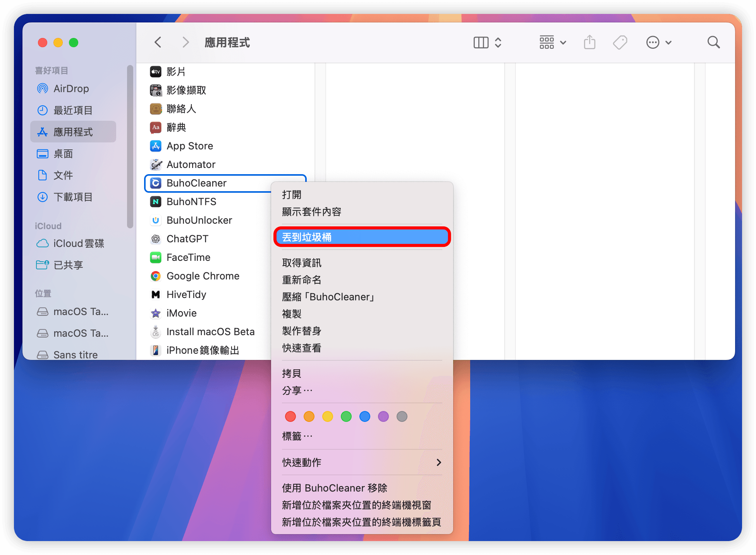This screenshot has width=756, height=555.
Task: Open 最近項目 in the sidebar
Action: click(73, 110)
